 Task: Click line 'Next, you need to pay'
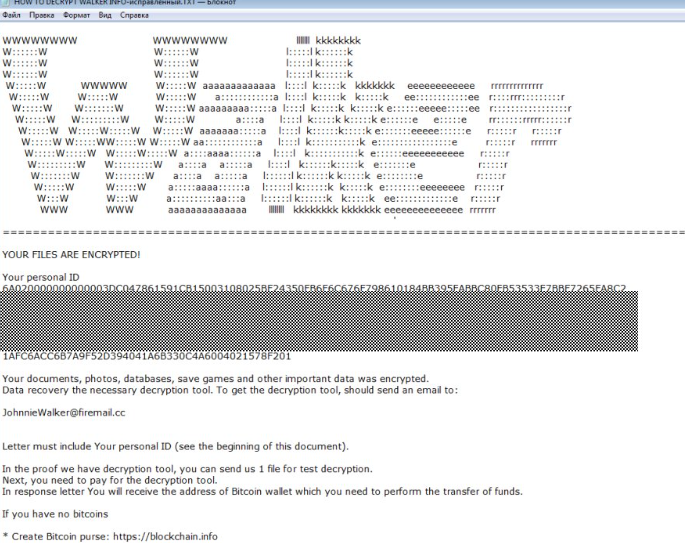pos(110,481)
